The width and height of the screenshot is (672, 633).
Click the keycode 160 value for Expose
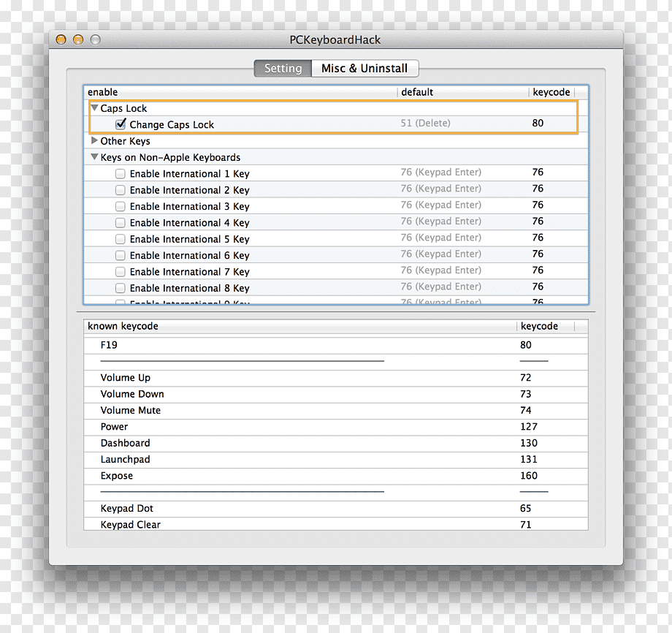click(x=528, y=476)
